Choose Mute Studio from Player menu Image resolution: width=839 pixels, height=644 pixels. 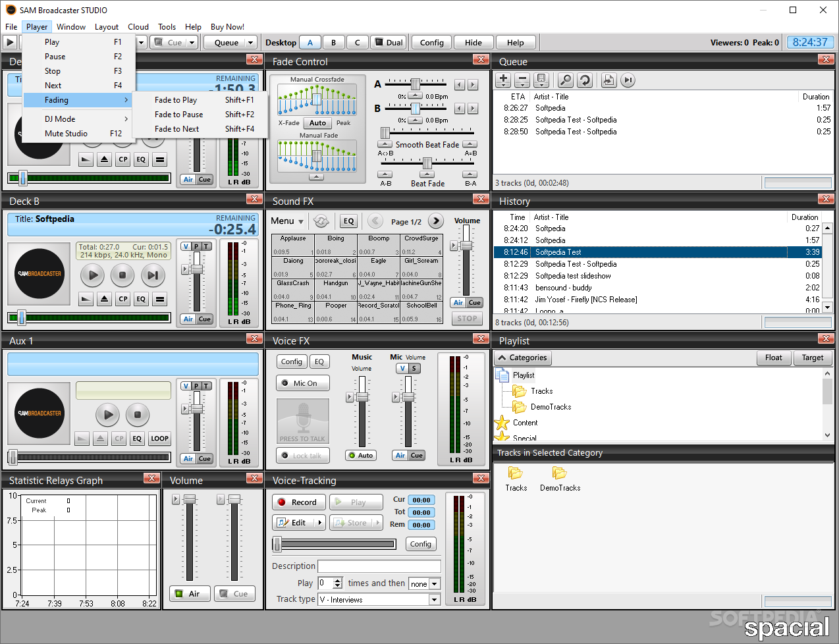pyautogui.click(x=78, y=134)
